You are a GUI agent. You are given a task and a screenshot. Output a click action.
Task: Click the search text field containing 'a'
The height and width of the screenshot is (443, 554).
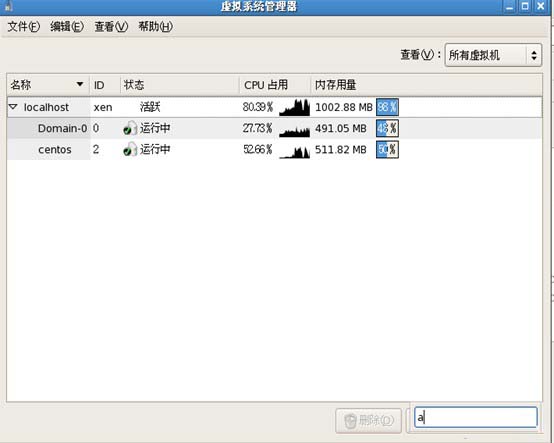click(x=476, y=417)
